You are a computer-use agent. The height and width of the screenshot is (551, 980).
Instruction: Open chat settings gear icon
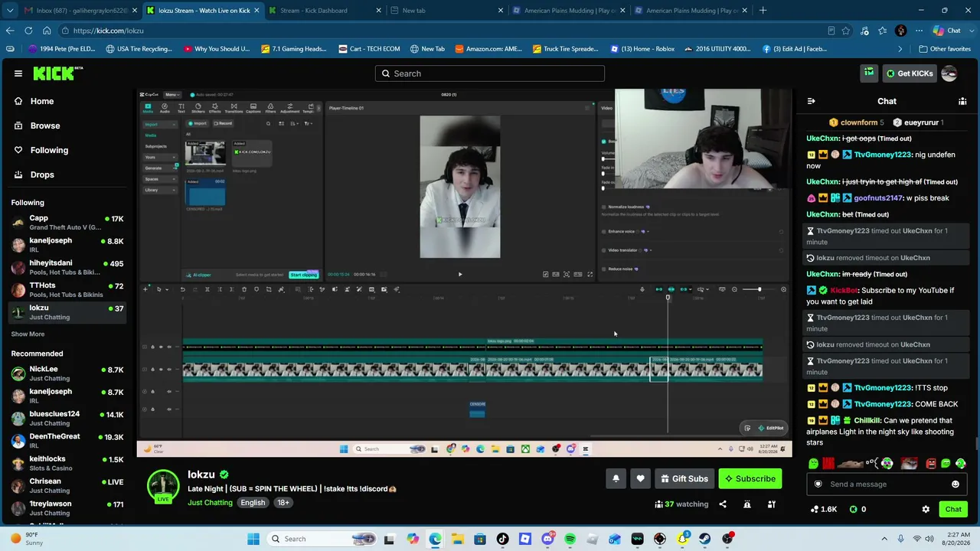[x=926, y=510]
